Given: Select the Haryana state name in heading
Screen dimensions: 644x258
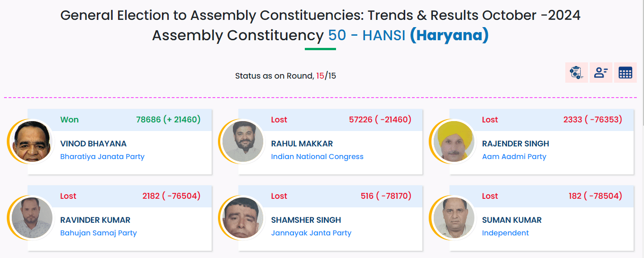Looking at the screenshot, I should tap(449, 35).
